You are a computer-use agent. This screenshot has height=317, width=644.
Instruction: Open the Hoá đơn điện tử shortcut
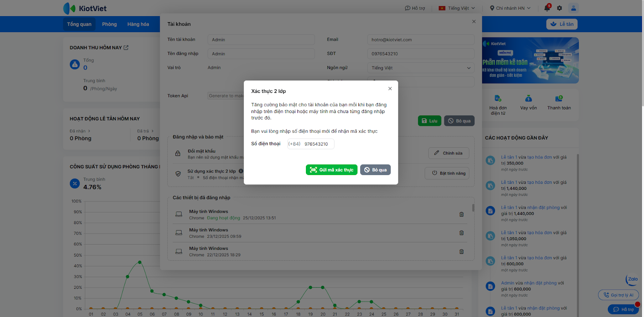tap(498, 105)
